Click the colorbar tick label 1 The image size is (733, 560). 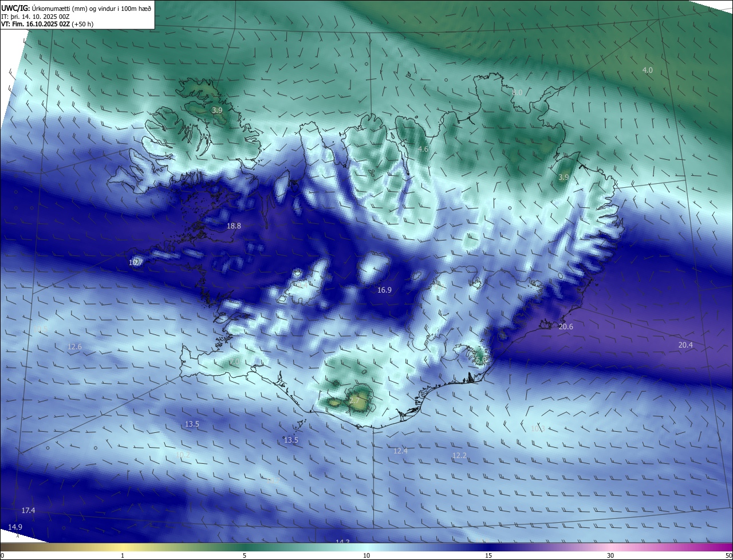(123, 555)
